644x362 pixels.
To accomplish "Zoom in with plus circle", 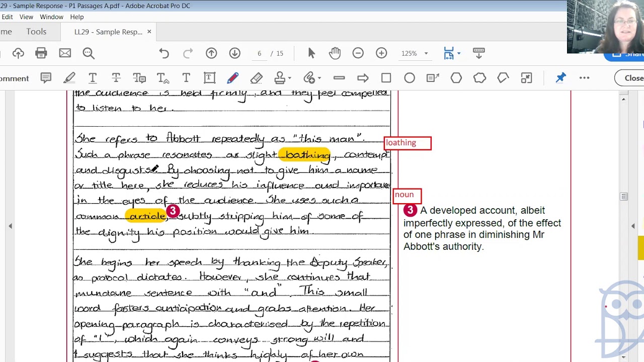I will tap(381, 53).
